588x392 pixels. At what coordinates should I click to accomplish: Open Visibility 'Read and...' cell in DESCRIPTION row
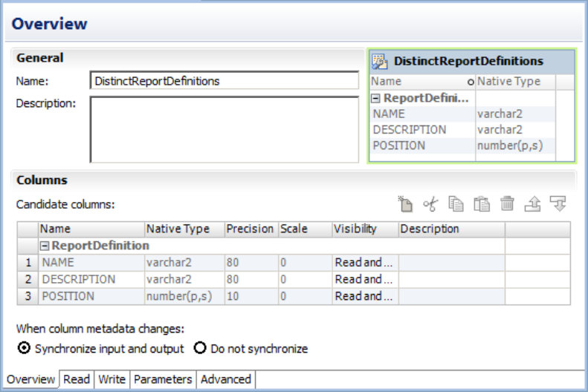point(365,279)
